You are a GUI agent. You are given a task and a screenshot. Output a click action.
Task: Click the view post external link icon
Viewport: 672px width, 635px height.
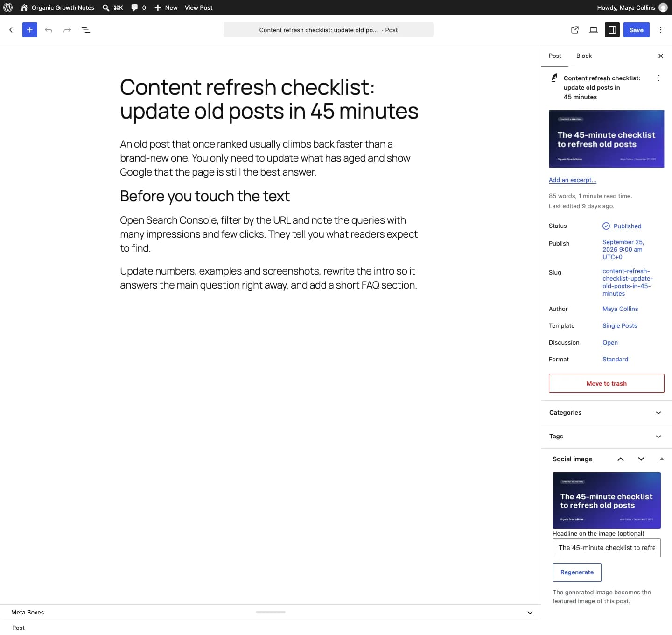[575, 30]
